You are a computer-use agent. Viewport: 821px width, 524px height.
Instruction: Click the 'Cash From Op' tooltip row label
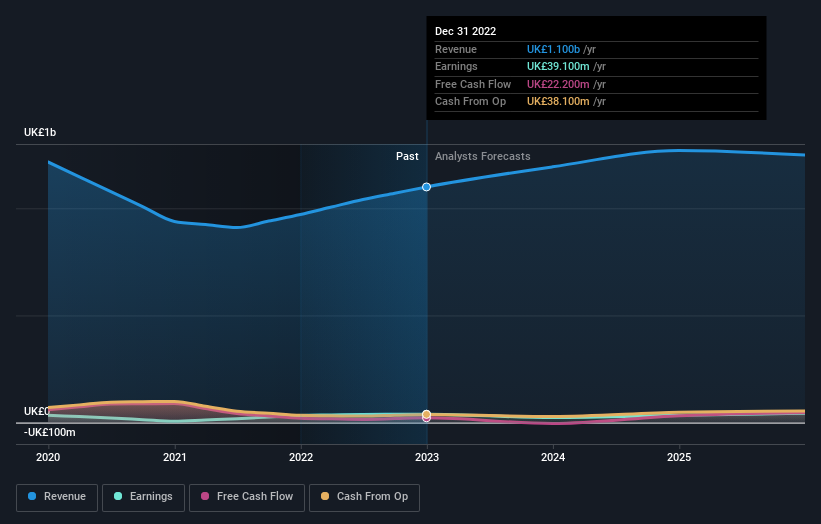tap(471, 102)
